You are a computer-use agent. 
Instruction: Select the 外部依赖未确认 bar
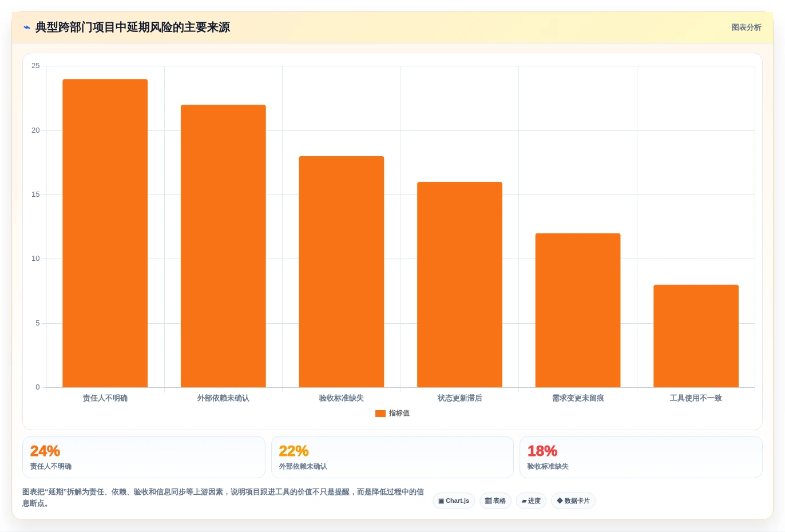223,246
